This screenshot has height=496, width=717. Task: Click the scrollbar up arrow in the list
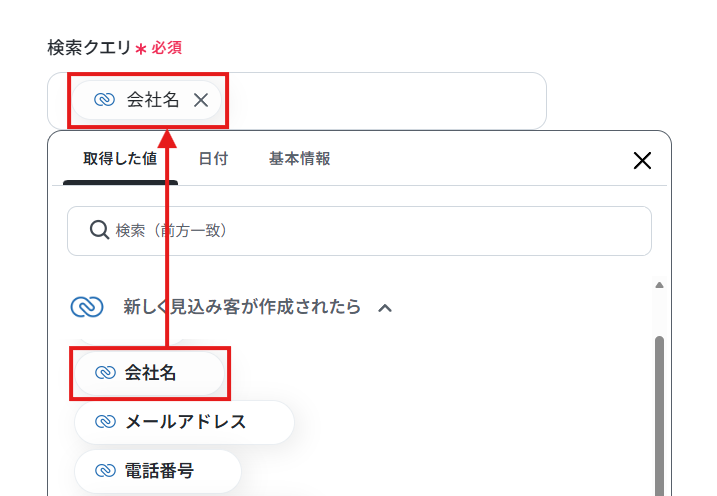pos(659,285)
